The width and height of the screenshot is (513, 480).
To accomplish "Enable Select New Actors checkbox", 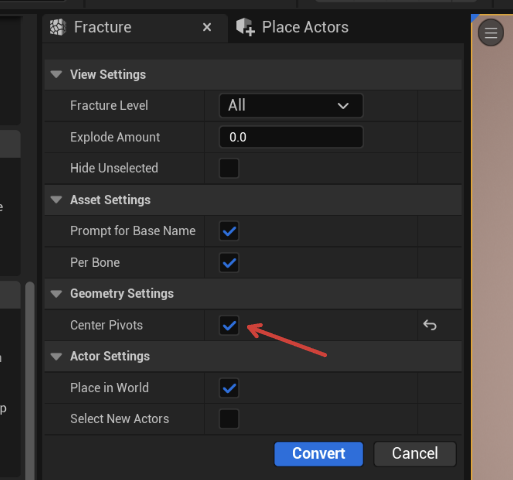I will tap(229, 419).
